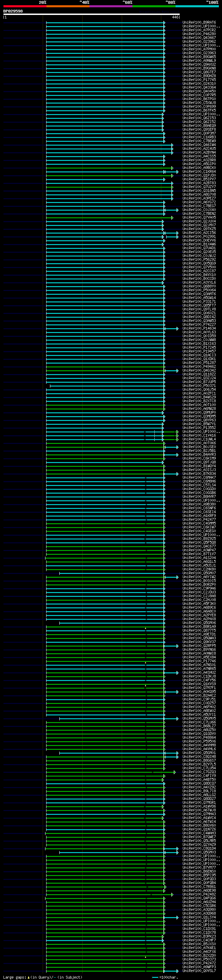Viewport: 222px width, 980px height.
Task: Select the UniRef100_Q1PJD0 hit name
Action: pyautogui.click(x=199, y=176)
